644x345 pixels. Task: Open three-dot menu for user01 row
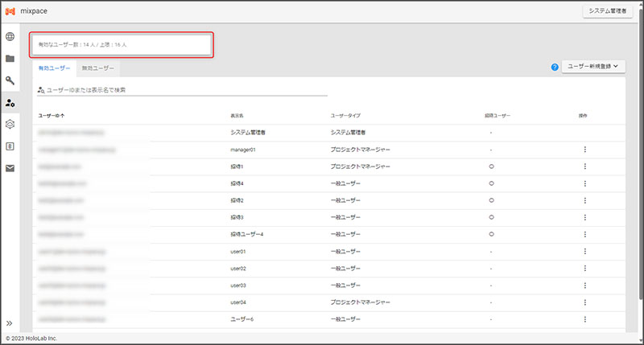point(584,251)
